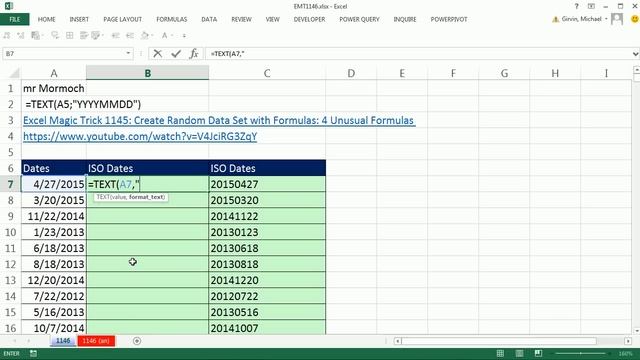The image size is (640, 360).
Task: Select the Dates header cell
Action: click(54, 168)
